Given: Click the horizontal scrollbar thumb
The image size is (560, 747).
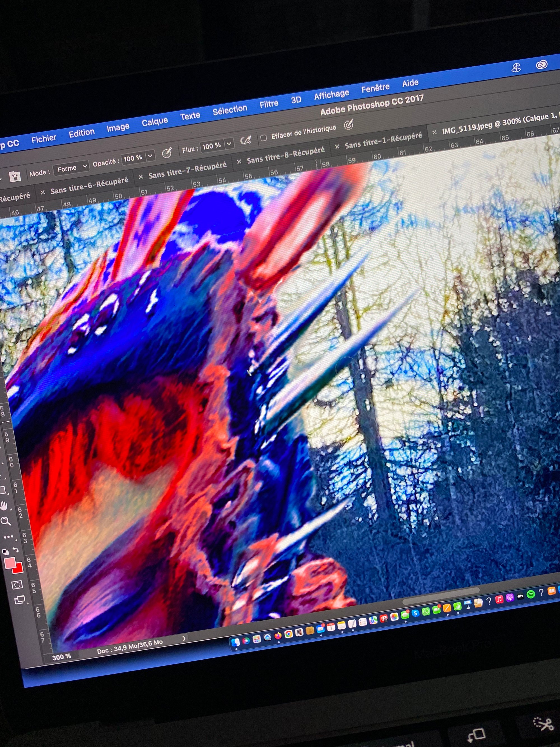Looking at the screenshot, I should [441, 596].
